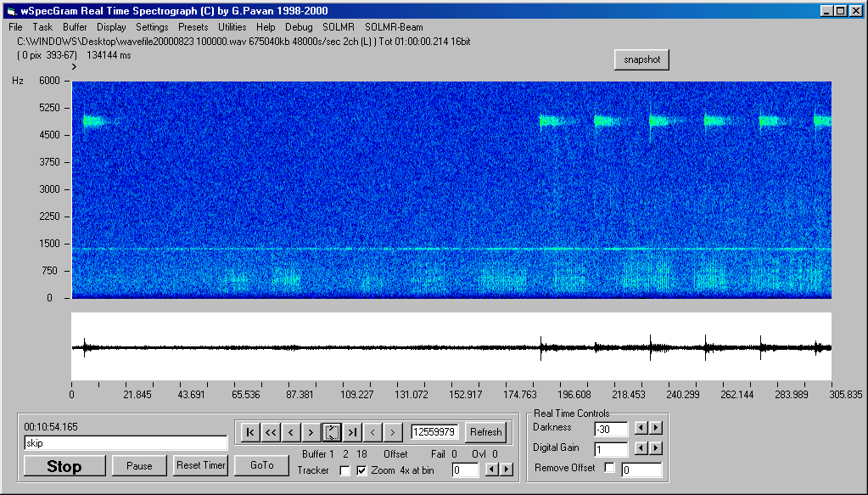Toggle the loop/reload circular arrows button
The height and width of the screenshot is (495, 868).
point(332,432)
